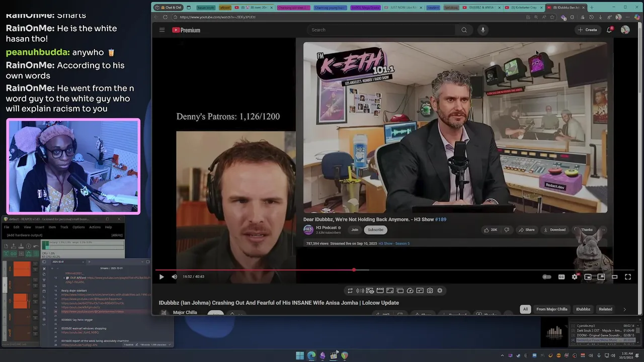Open a new browser tab

pos(592,8)
